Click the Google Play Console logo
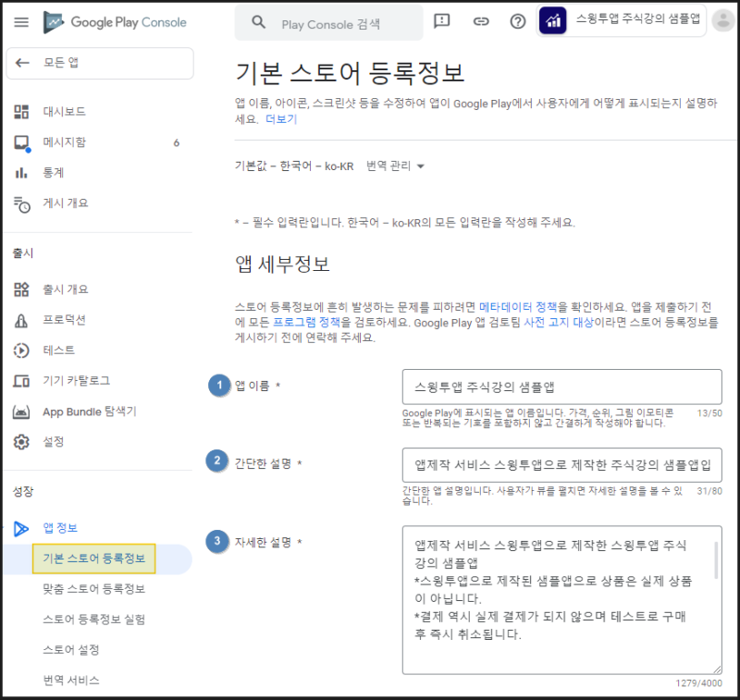 (x=115, y=22)
